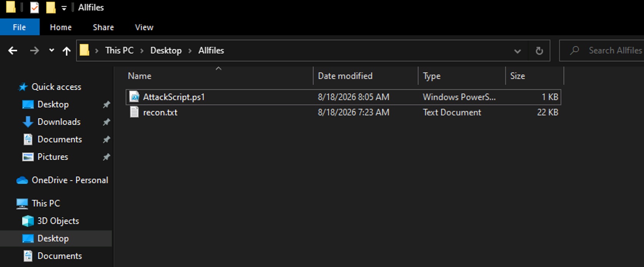
Task: Open Downloads in Quick access
Action: [59, 122]
